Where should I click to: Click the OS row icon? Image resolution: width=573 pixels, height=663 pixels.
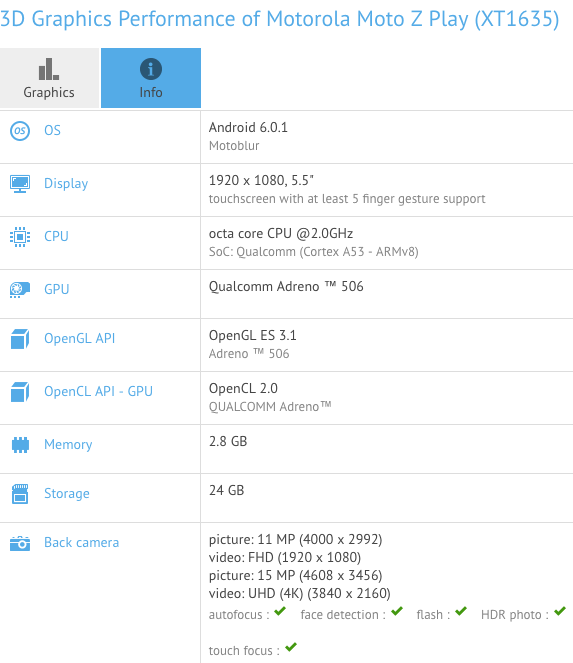pos(20,131)
